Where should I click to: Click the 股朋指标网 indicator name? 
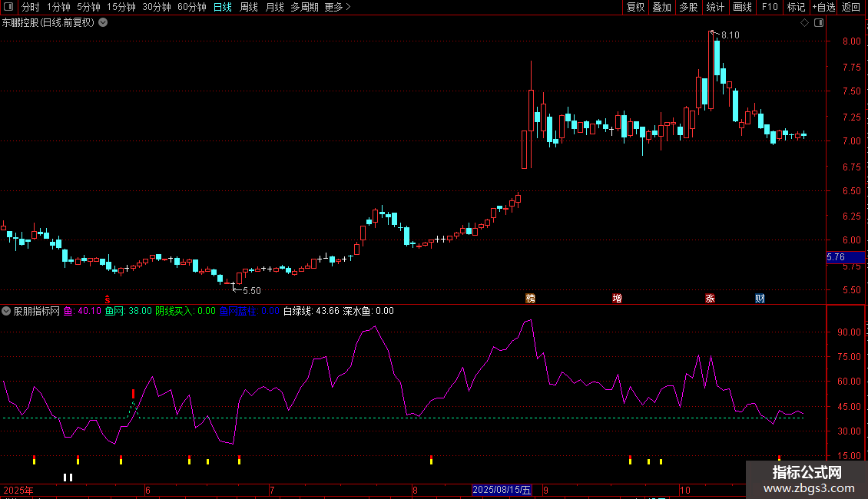[x=37, y=311]
